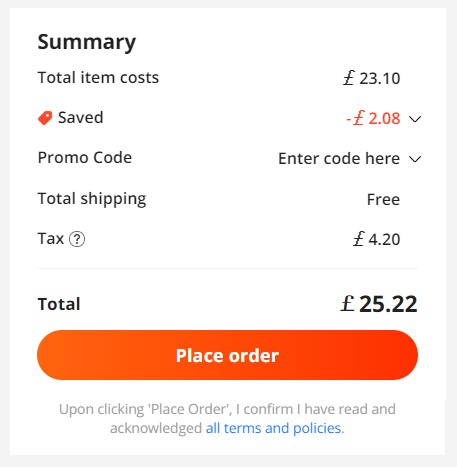Click the Total shipping label
Image resolution: width=457 pixels, height=467 pixels.
click(x=92, y=199)
